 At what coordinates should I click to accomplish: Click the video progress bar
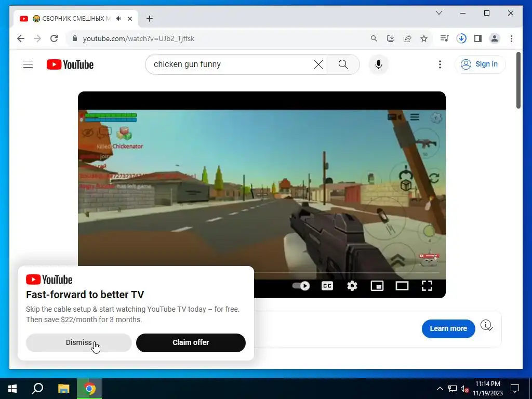(x=346, y=272)
